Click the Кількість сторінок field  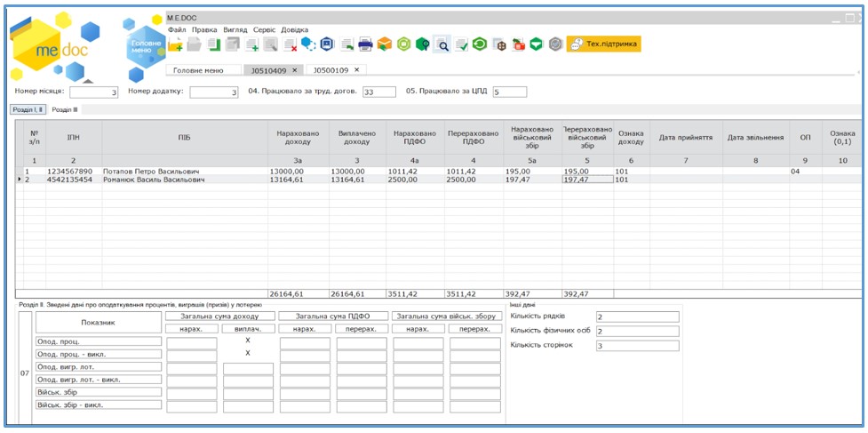pyautogui.click(x=637, y=346)
